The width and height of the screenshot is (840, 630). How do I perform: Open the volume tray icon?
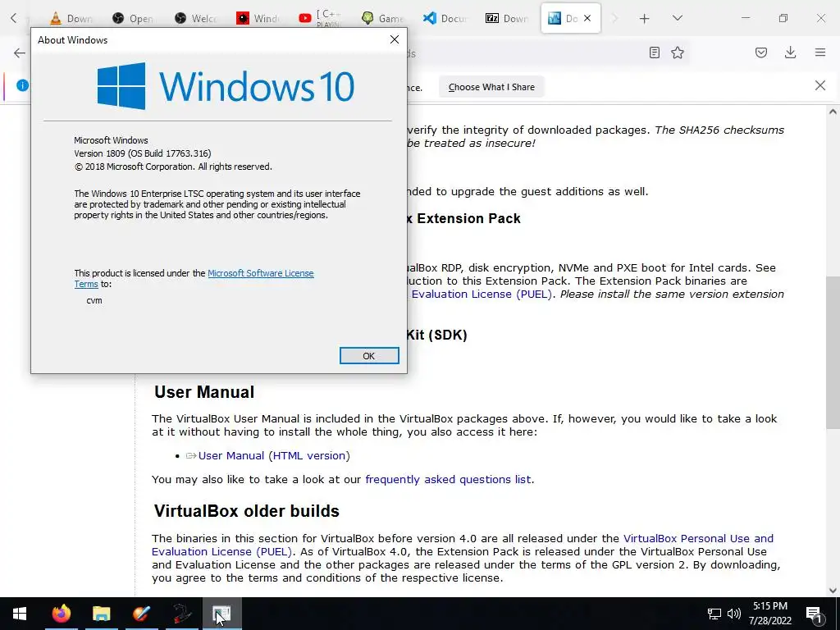(x=734, y=614)
